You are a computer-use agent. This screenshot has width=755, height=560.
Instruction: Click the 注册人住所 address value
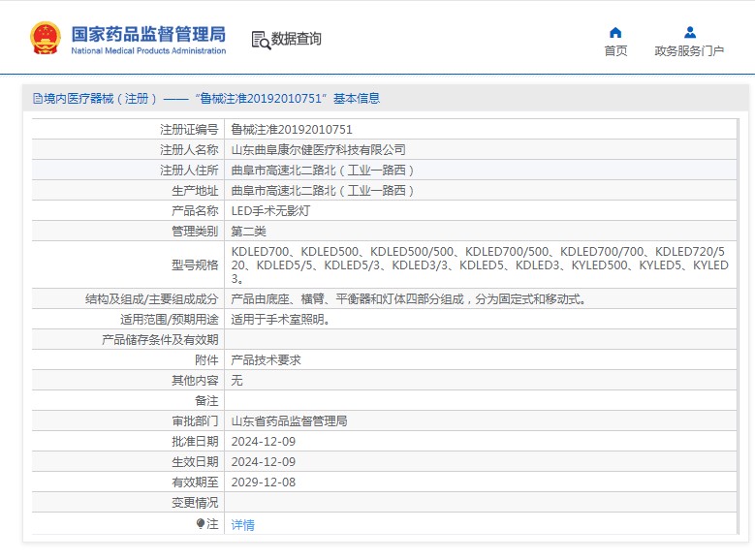coord(322,170)
